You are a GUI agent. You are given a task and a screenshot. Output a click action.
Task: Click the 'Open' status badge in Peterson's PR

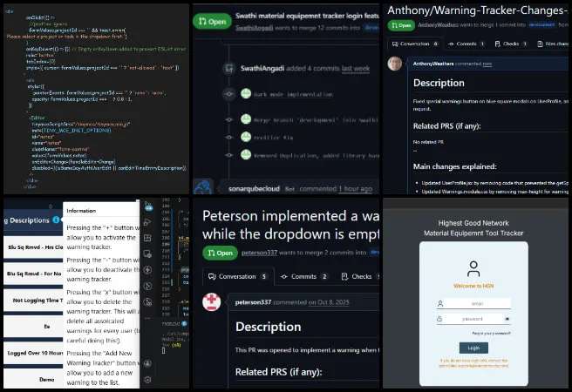[x=220, y=253]
